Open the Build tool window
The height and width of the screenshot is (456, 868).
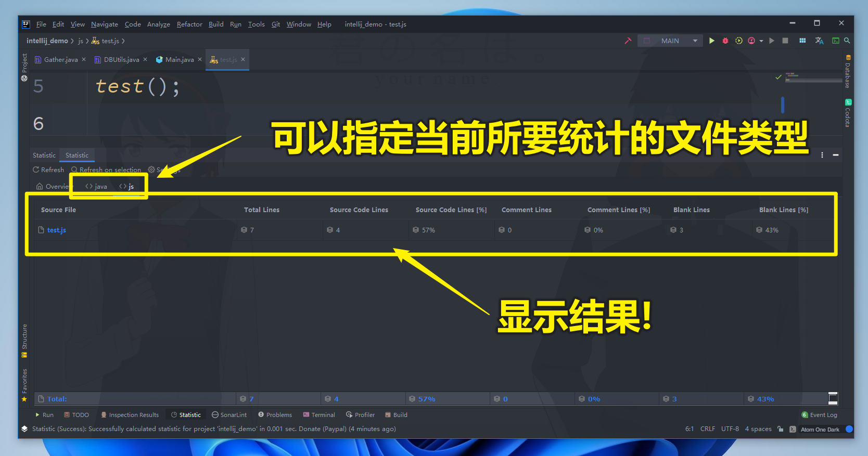pos(396,415)
